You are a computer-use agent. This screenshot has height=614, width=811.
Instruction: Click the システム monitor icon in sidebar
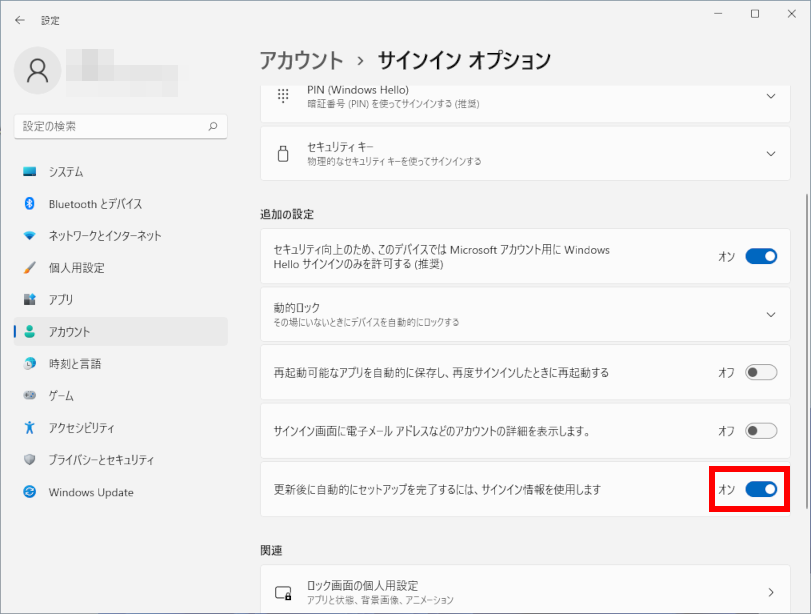(x=30, y=172)
